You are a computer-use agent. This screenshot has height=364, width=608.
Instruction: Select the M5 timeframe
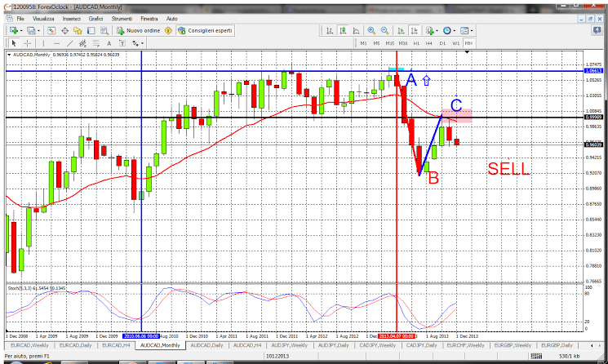pyautogui.click(x=376, y=43)
